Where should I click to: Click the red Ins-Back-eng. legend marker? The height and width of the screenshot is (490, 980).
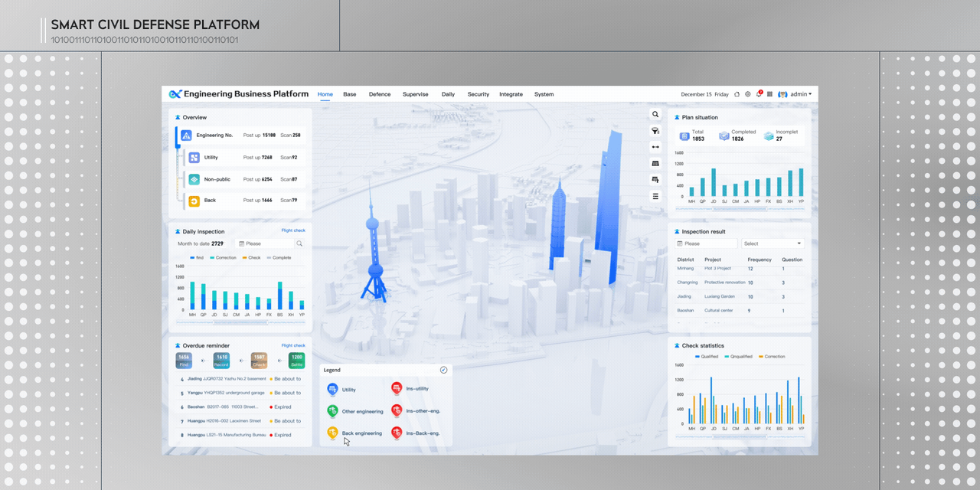[397, 433]
